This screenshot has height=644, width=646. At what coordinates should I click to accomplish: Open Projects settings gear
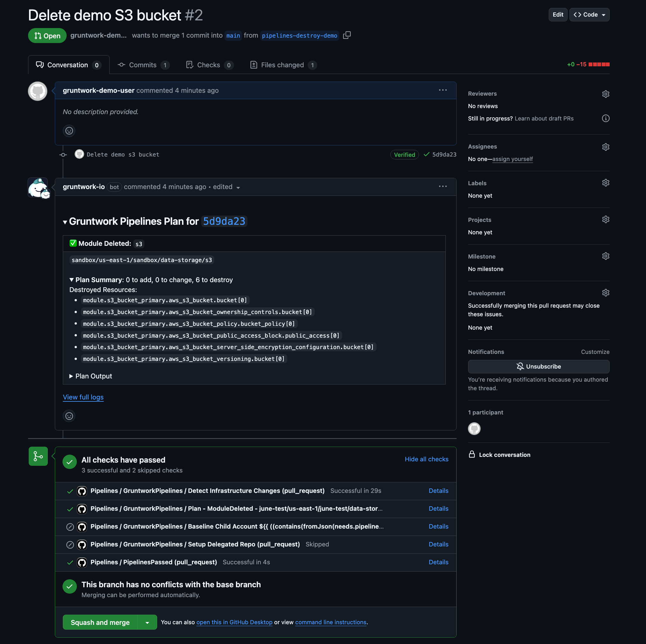606,219
